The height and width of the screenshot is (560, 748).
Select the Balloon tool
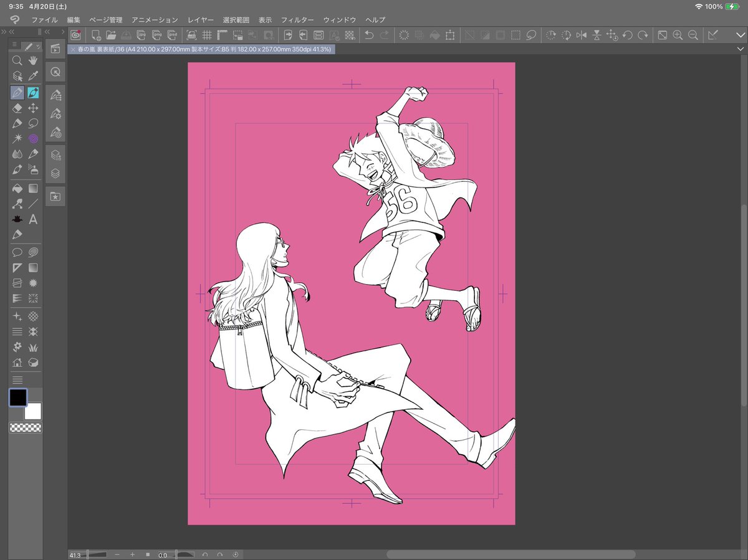coord(17,252)
